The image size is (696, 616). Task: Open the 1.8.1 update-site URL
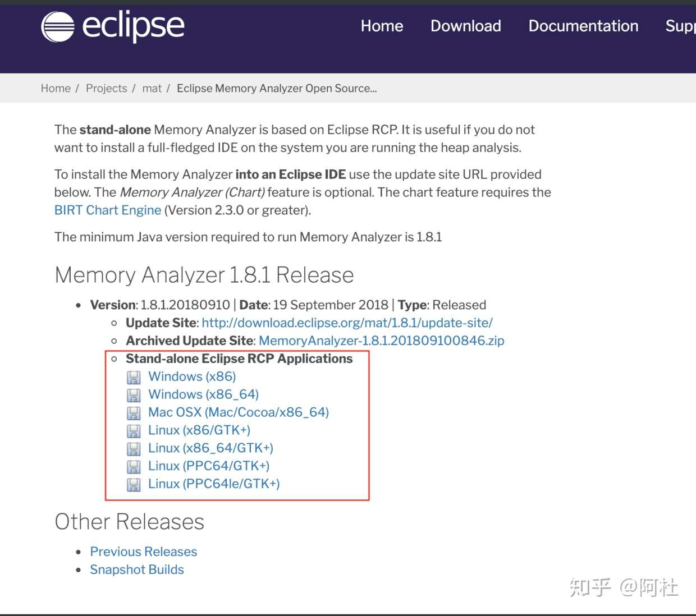click(347, 323)
